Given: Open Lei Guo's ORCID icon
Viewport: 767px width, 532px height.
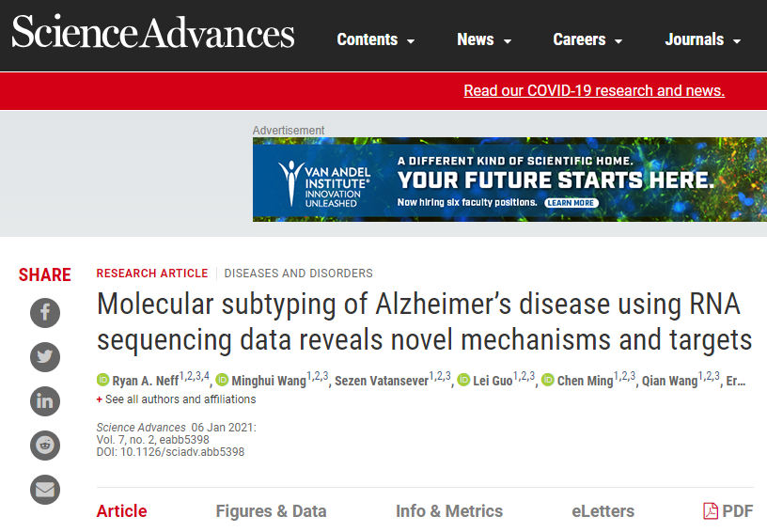Looking at the screenshot, I should point(463,380).
